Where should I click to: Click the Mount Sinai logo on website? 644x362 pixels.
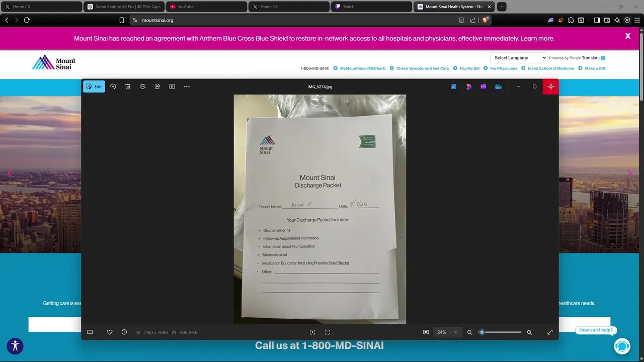click(x=54, y=62)
